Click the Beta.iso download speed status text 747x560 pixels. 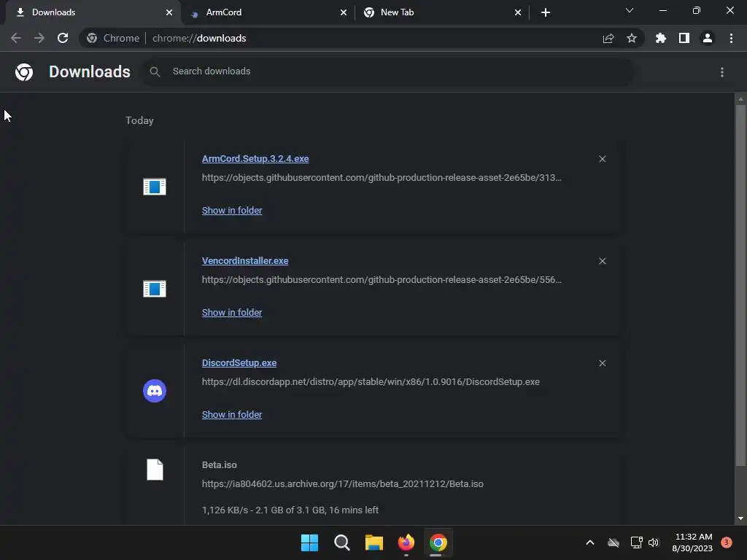pos(290,510)
